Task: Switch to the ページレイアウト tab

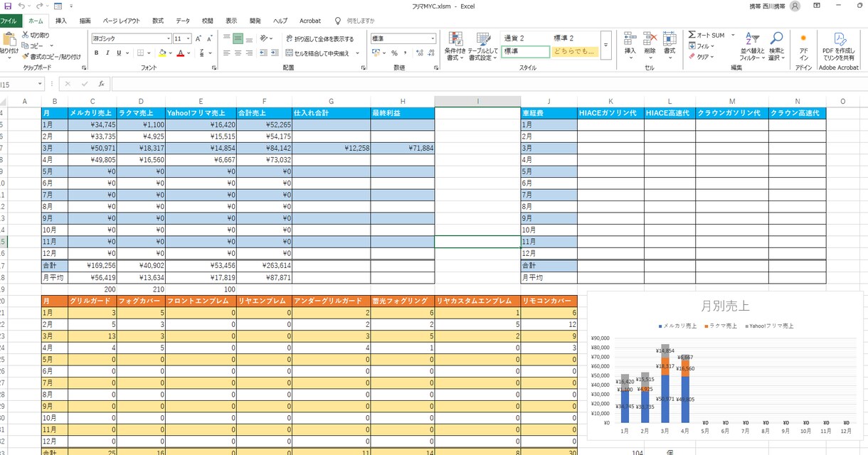Action: click(x=121, y=21)
